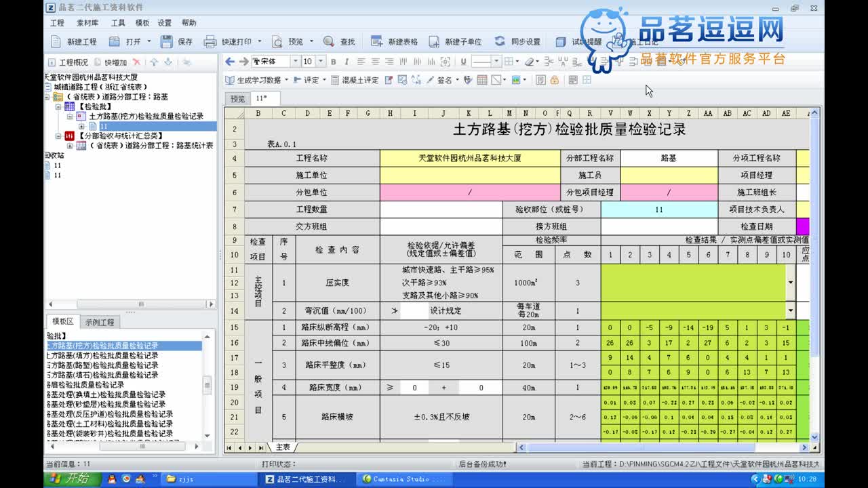Toggle italic formatting I

[347, 62]
